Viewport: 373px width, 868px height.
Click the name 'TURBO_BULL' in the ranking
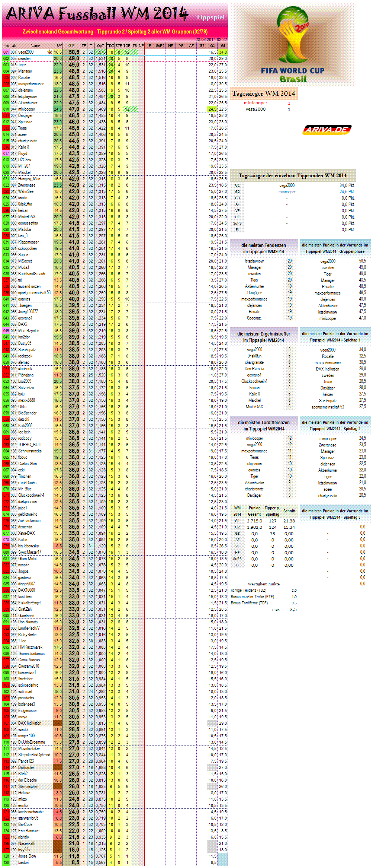point(30,445)
